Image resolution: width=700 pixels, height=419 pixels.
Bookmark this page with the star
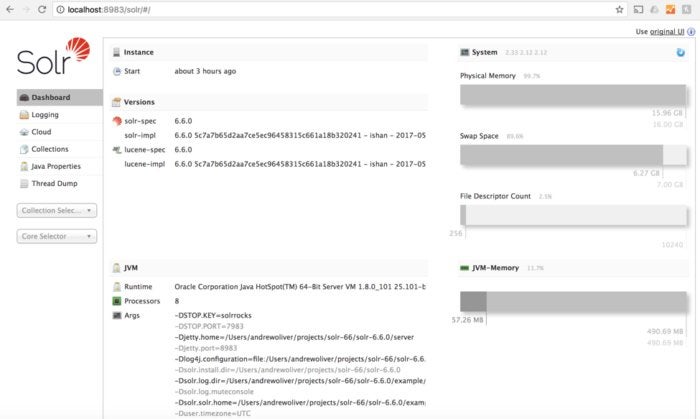click(619, 9)
